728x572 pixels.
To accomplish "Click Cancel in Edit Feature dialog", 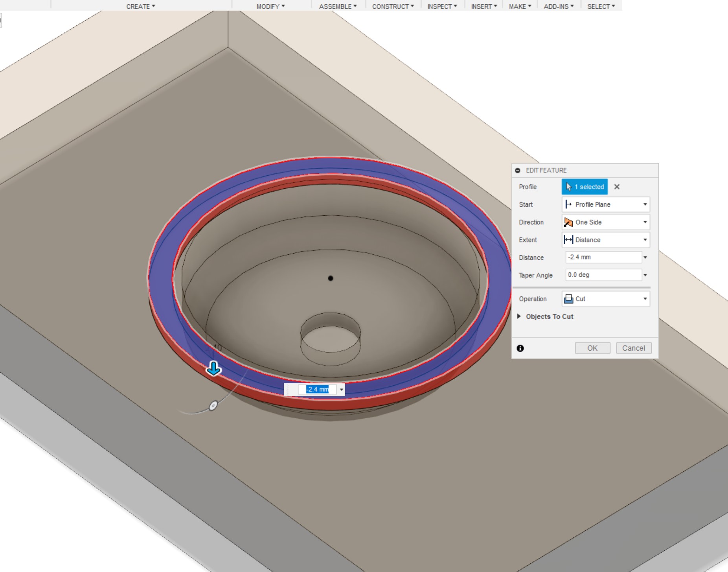I will click(633, 348).
